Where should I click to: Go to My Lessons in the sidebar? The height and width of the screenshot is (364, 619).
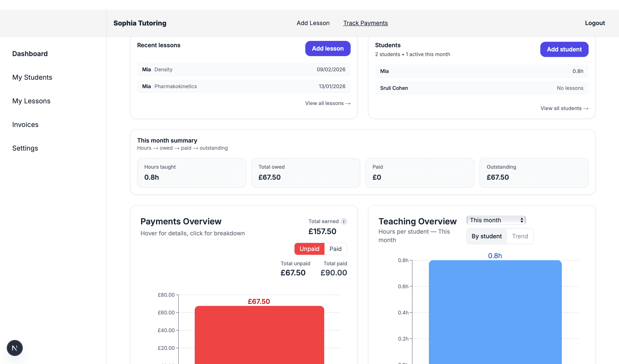(x=31, y=101)
